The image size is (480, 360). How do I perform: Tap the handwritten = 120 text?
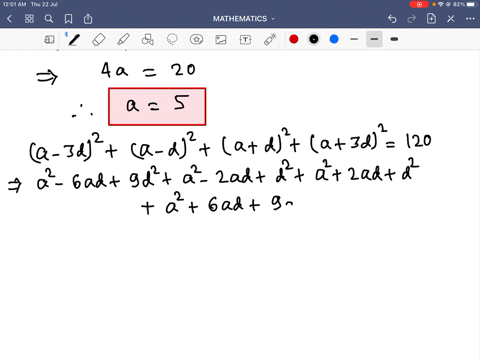pos(409,142)
